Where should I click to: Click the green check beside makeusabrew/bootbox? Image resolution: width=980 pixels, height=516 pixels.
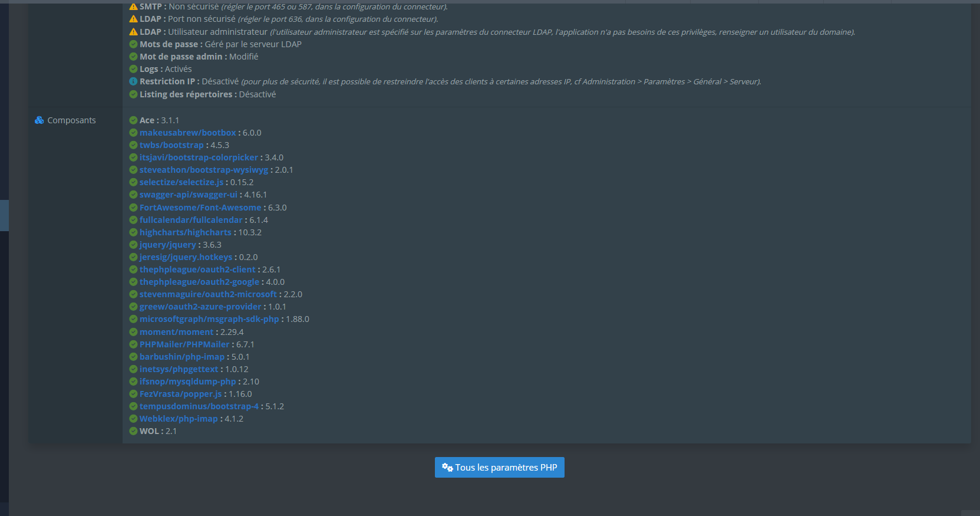pos(133,133)
